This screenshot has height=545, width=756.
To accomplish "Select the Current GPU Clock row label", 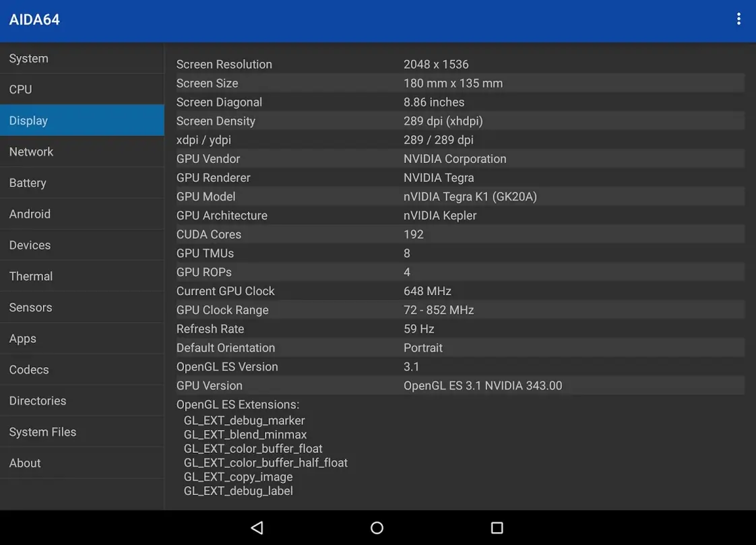I will point(225,291).
